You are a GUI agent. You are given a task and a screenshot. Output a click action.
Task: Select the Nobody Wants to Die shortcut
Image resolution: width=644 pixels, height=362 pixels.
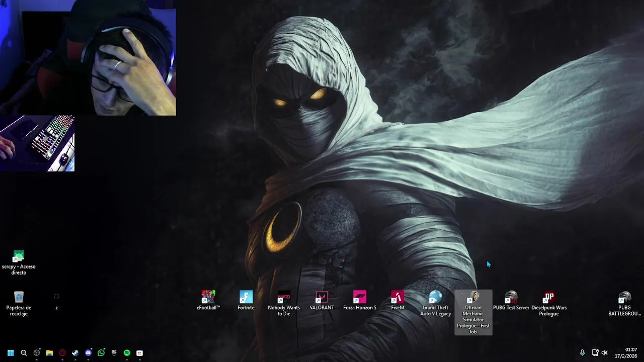[284, 303]
